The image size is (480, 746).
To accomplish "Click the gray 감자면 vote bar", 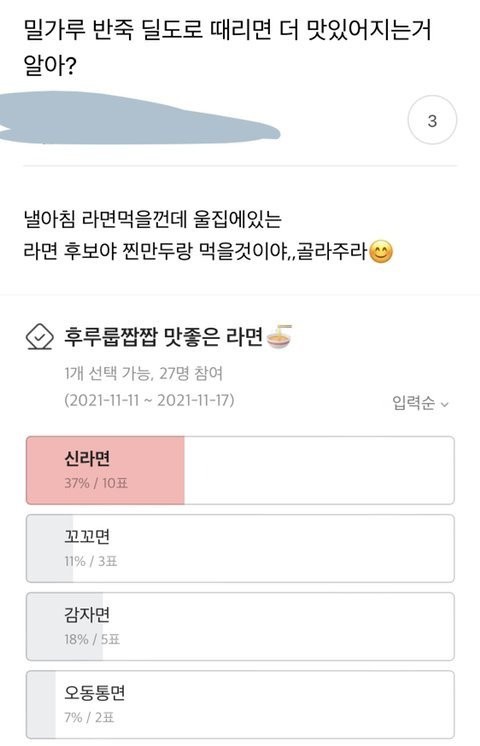I will (x=65, y=626).
